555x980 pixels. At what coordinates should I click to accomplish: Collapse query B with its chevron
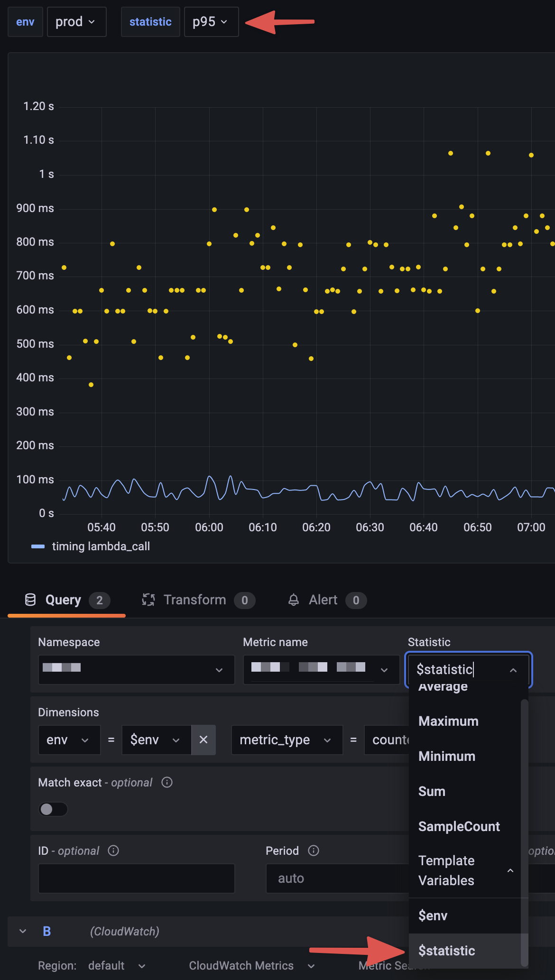click(x=23, y=931)
